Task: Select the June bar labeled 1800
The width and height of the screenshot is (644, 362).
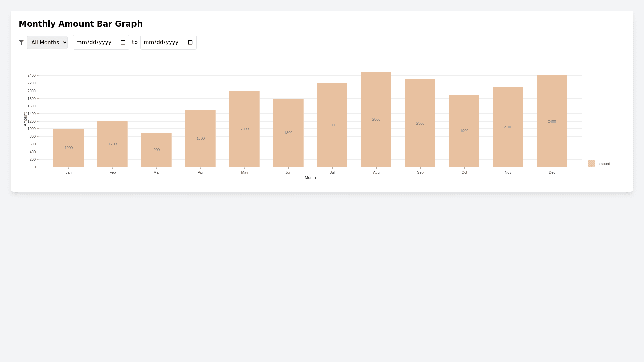Action: tap(288, 133)
